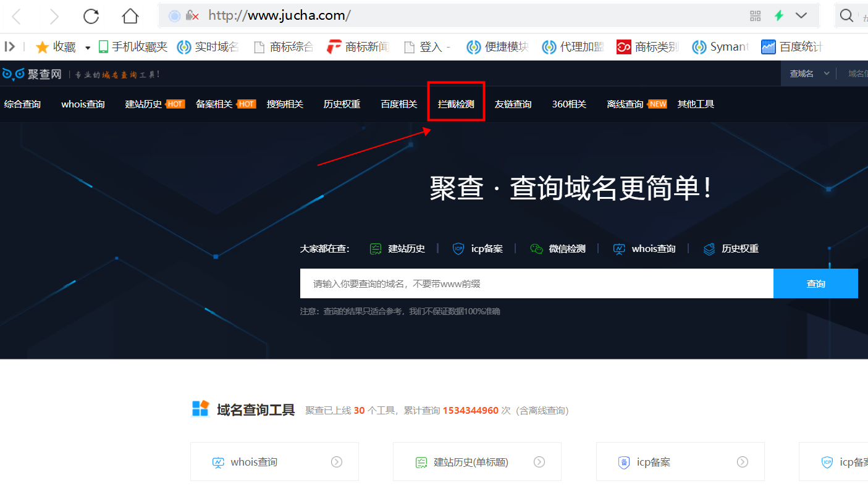Switch to the 拦截检测 navigation tab
This screenshot has width=868, height=486.
pyautogui.click(x=456, y=103)
